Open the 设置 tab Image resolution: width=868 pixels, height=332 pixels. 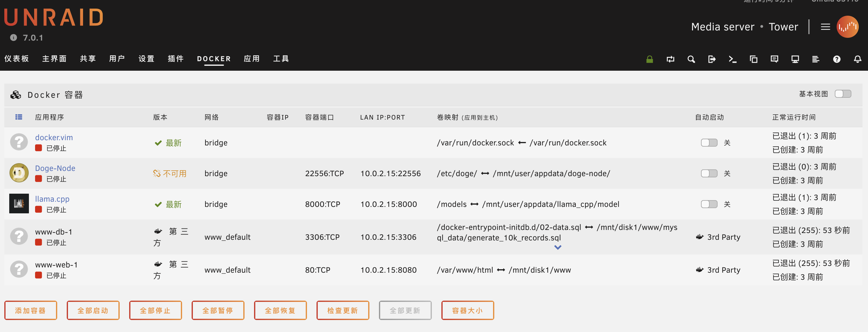pyautogui.click(x=147, y=59)
